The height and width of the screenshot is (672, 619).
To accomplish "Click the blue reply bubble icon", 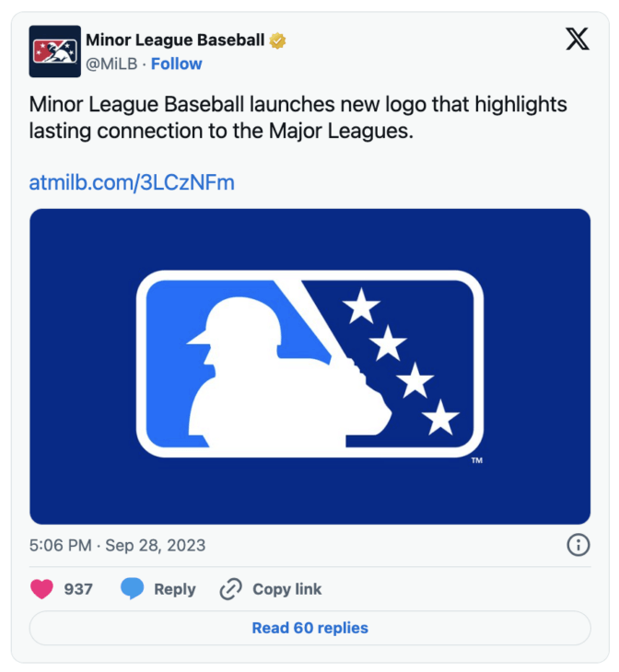I will pyautogui.click(x=132, y=588).
